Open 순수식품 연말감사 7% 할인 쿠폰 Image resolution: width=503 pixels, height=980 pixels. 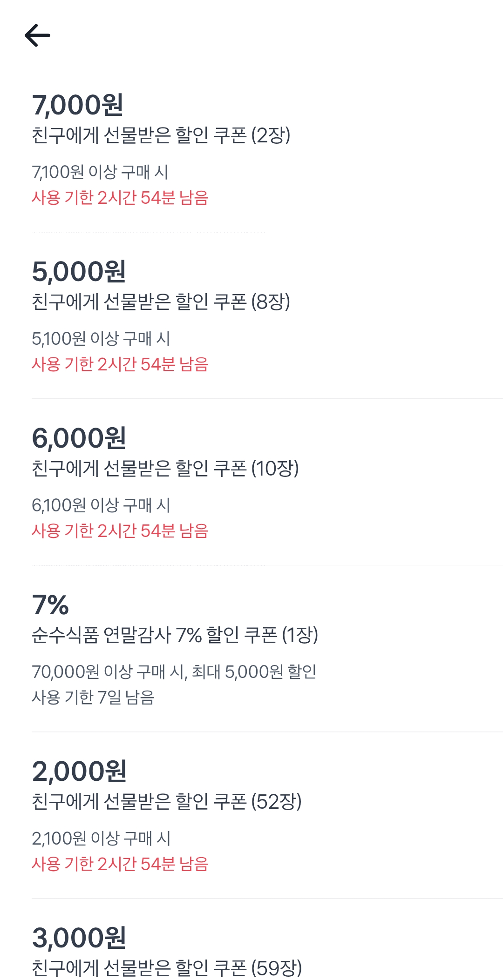tap(175, 635)
